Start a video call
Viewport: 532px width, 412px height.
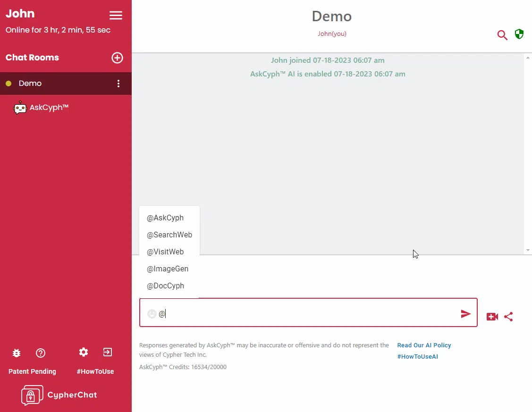492,317
